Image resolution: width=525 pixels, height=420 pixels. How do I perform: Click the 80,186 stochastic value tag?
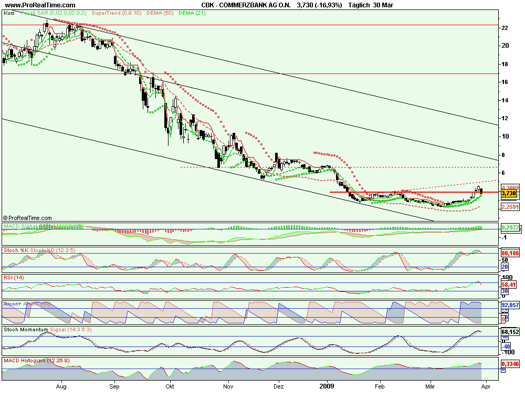510,253
